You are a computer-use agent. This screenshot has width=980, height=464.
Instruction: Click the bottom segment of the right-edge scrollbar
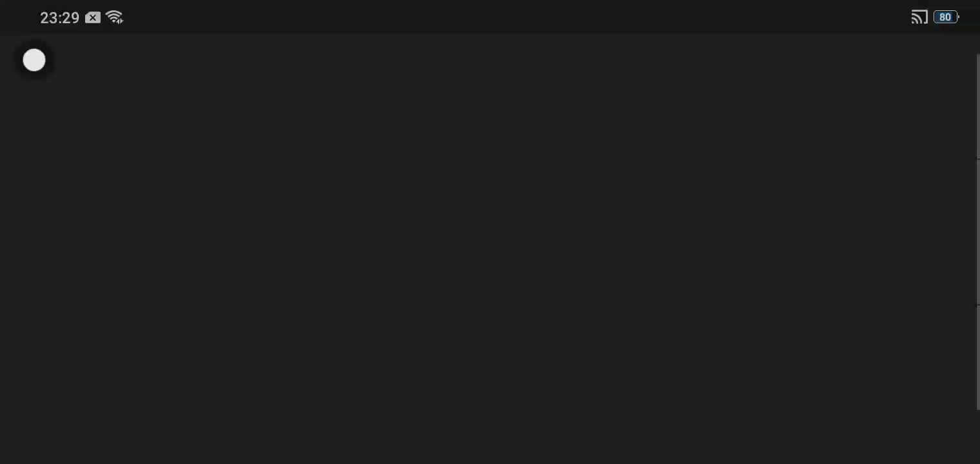978,358
